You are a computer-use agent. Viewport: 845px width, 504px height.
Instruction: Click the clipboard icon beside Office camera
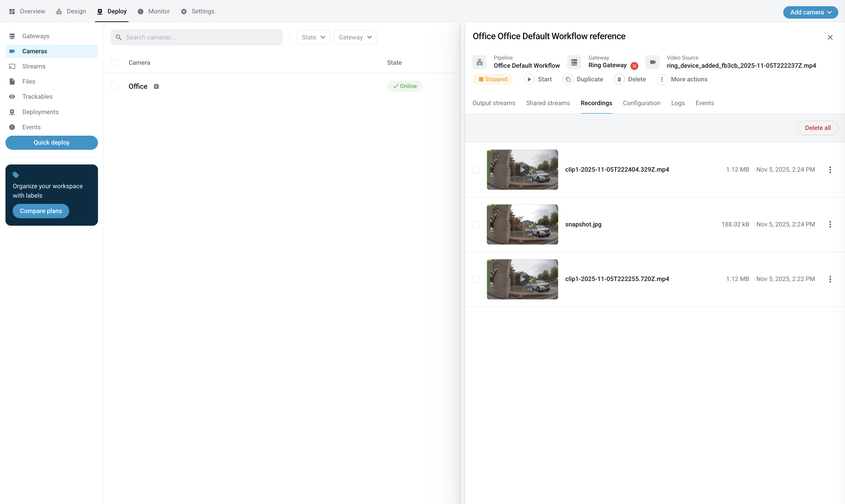pyautogui.click(x=156, y=86)
